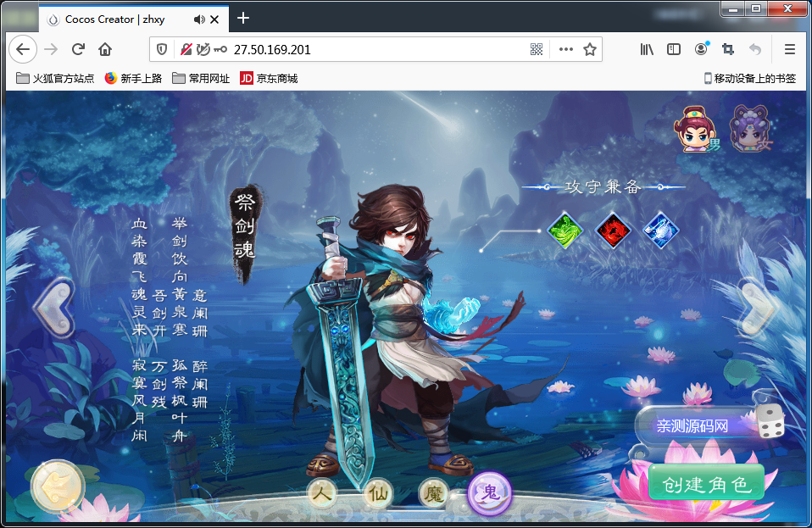Toggle the browser sidebar
Viewport: 812px width, 528px height.
[674, 50]
